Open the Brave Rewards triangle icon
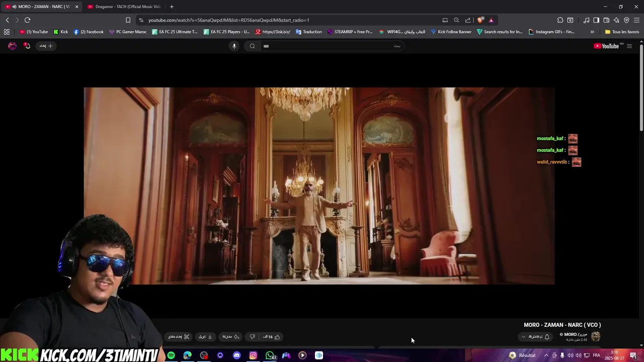Screen dimensions: 644x362 (x=491, y=20)
